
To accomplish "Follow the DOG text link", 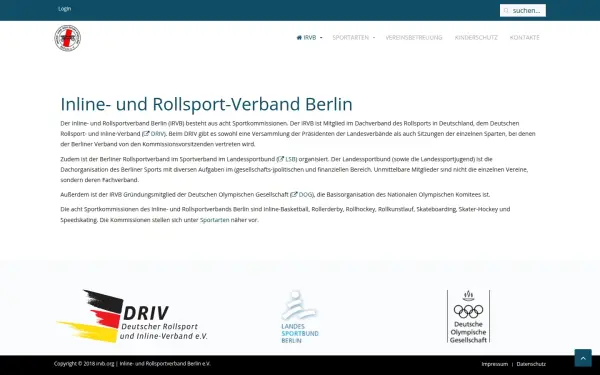I will (305, 194).
